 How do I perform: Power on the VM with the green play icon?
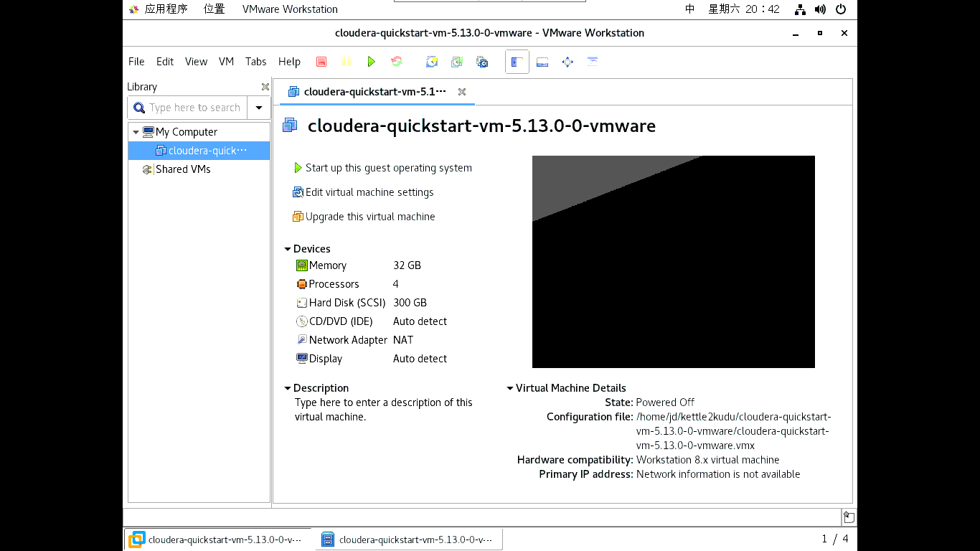pos(371,62)
